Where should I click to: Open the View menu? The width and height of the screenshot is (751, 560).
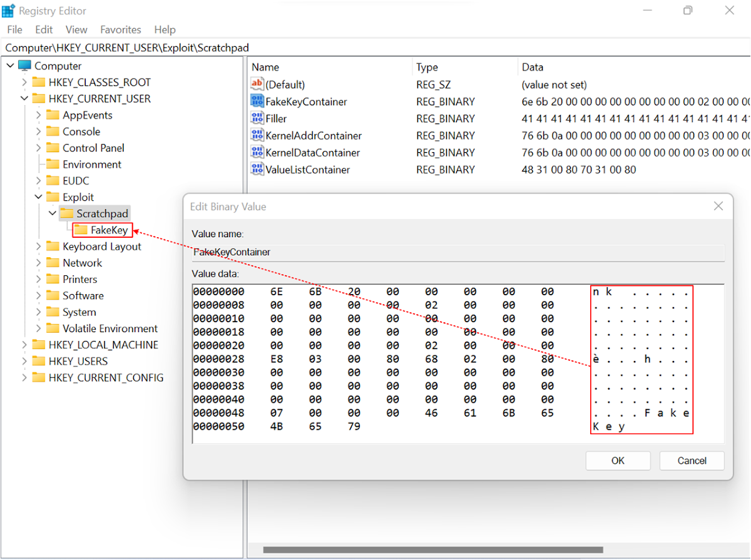(76, 29)
